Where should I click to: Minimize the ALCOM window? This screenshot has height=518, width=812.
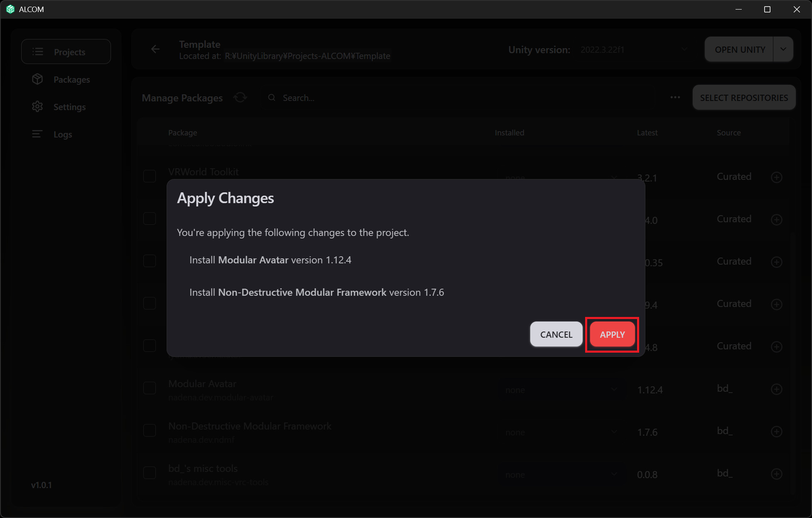pyautogui.click(x=738, y=9)
